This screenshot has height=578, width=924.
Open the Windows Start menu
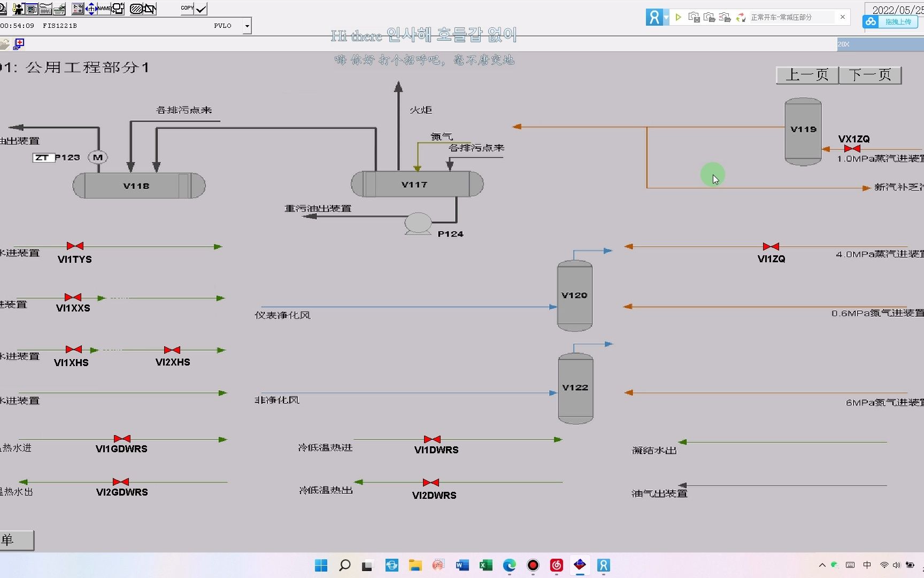[x=321, y=565]
